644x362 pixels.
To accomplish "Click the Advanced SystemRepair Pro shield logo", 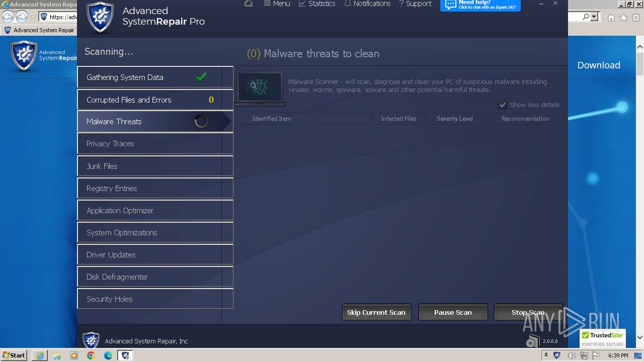I will pyautogui.click(x=100, y=18).
